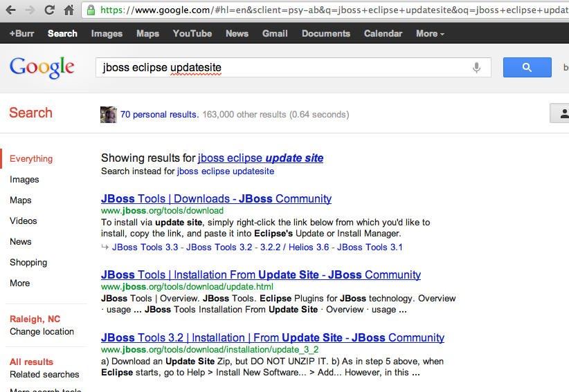Click the www.jboss.org/tools/download/update.html URL
569x392 pixels.
[x=188, y=287]
